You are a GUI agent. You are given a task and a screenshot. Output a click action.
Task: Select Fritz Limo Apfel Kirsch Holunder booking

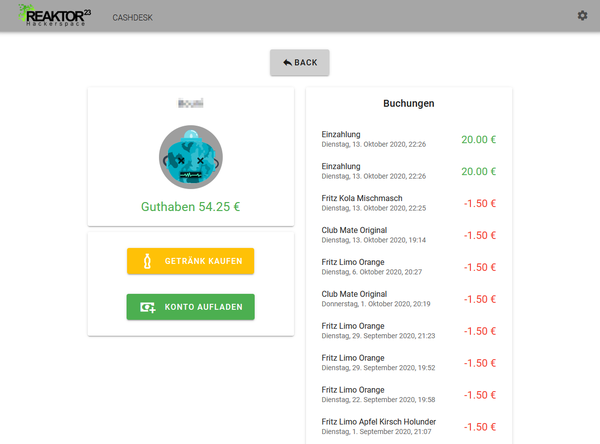[409, 427]
